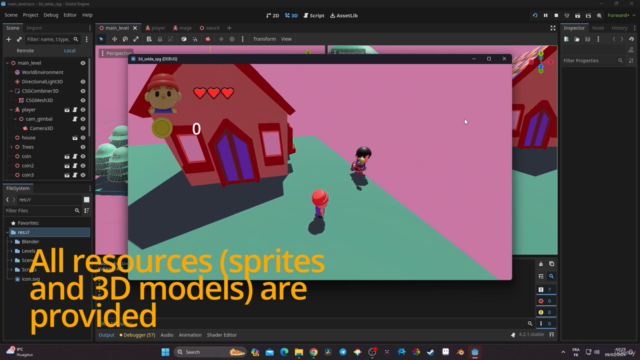Viewport: 640px width, 360px height.
Task: Click the script icon on player node
Action: coord(75,110)
